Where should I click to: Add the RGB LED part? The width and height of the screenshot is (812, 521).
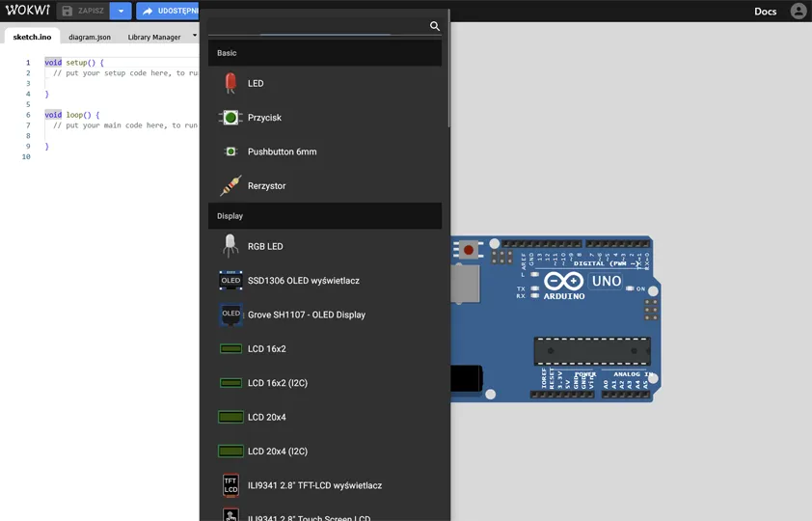click(325, 247)
